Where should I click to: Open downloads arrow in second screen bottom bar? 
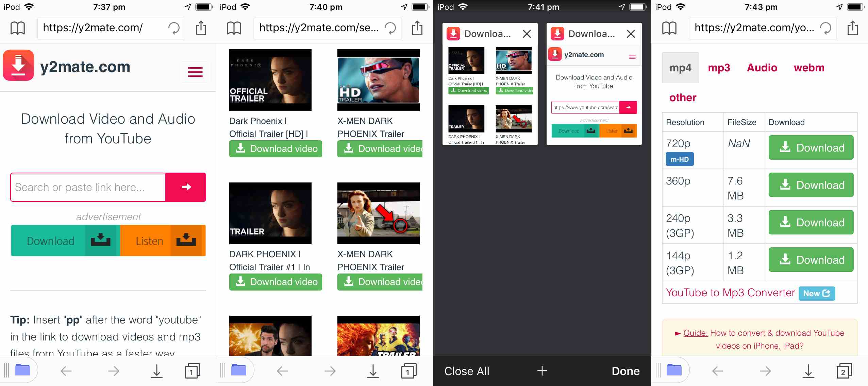(x=373, y=371)
